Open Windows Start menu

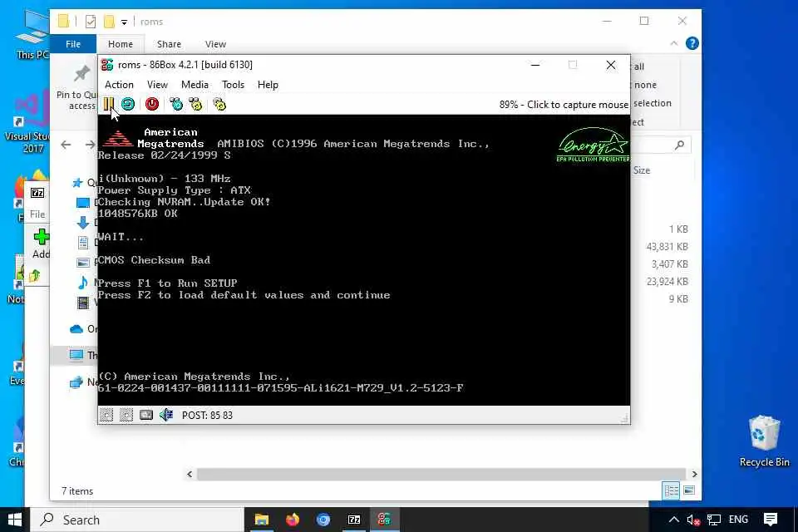(15, 520)
